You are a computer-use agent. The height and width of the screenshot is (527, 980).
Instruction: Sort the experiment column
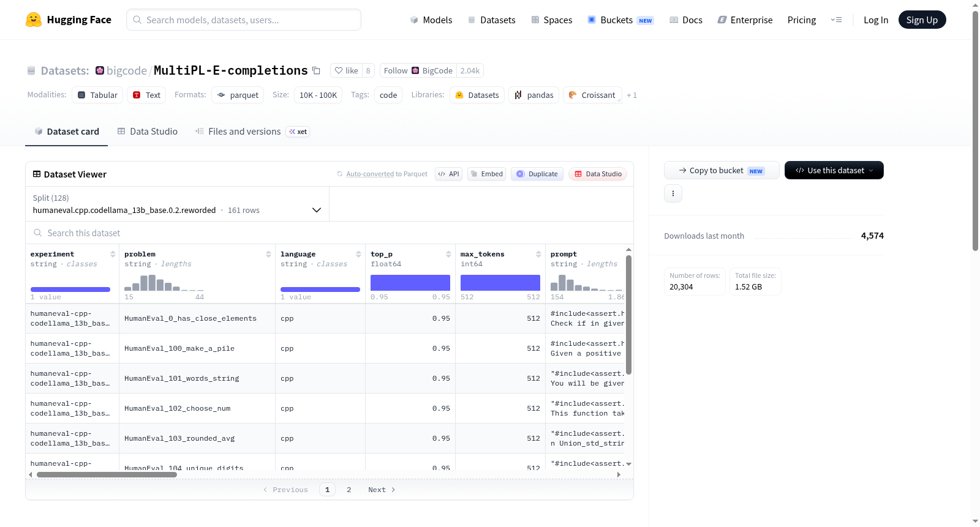(x=113, y=254)
